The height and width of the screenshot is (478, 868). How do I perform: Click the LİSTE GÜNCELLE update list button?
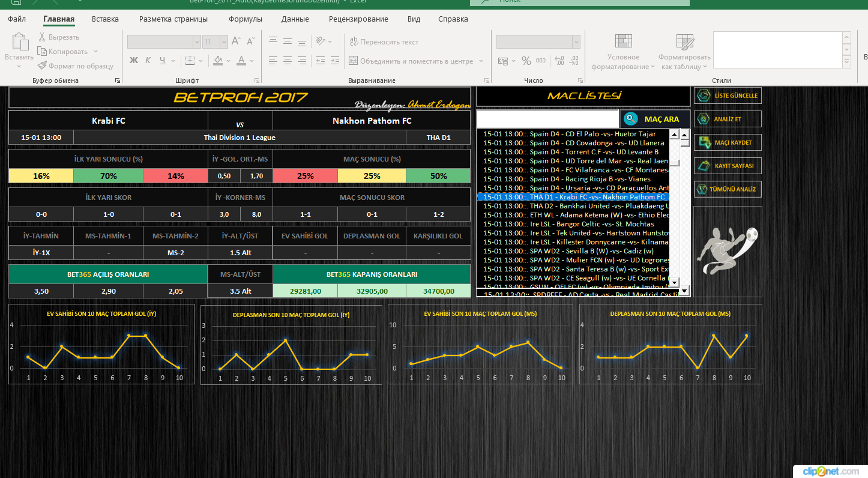click(728, 95)
